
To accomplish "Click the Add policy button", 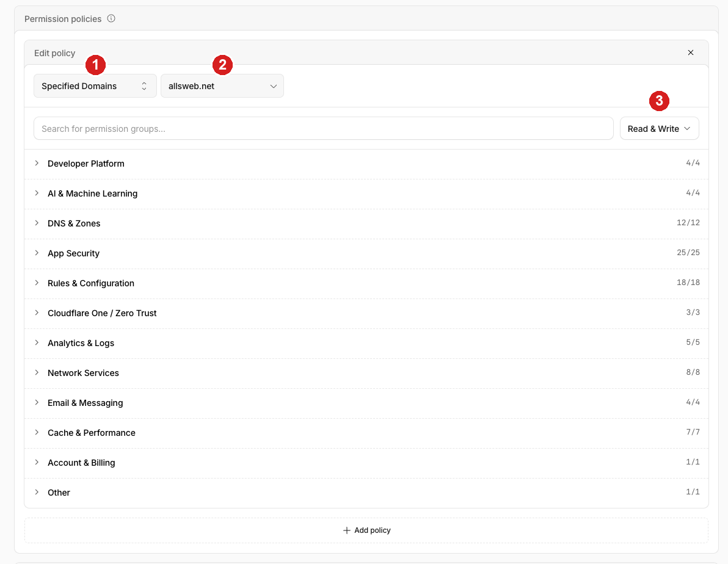I will [x=366, y=530].
